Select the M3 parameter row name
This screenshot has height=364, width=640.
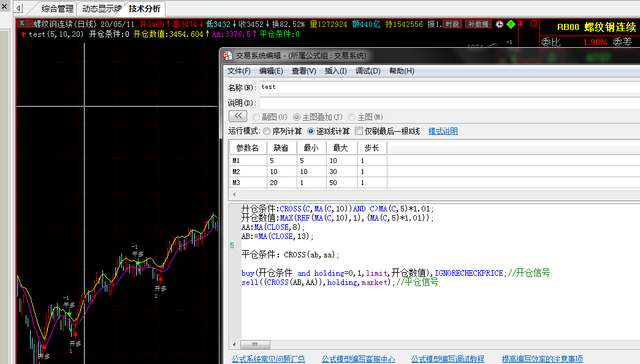(248, 183)
